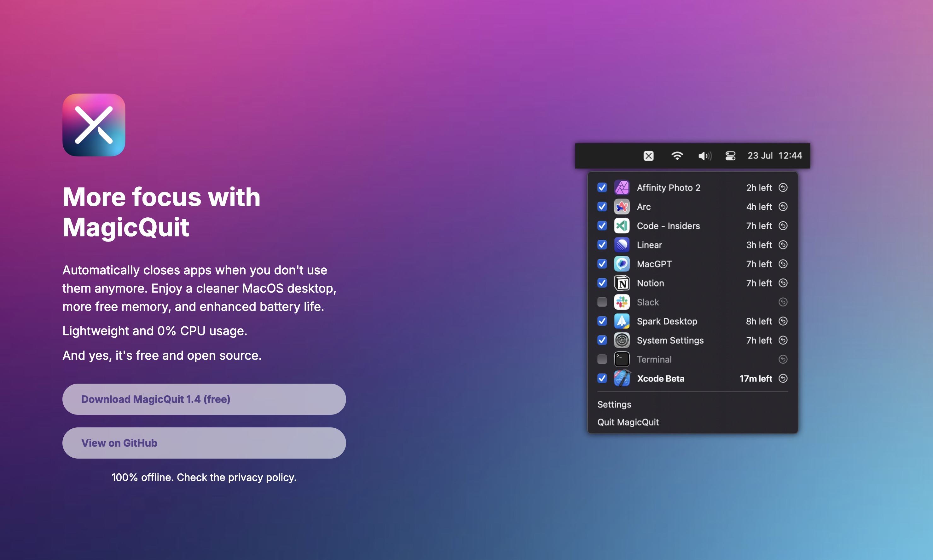Click the View on GitHub button

point(204,443)
